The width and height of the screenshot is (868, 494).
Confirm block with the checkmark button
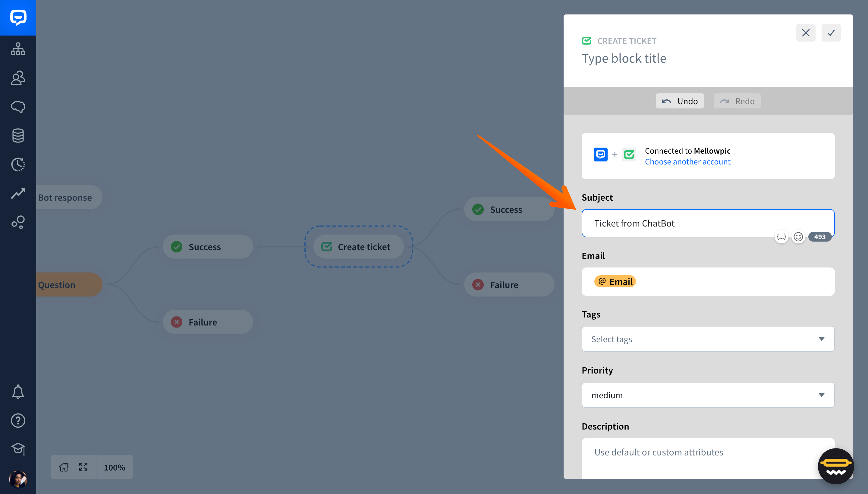(x=831, y=33)
